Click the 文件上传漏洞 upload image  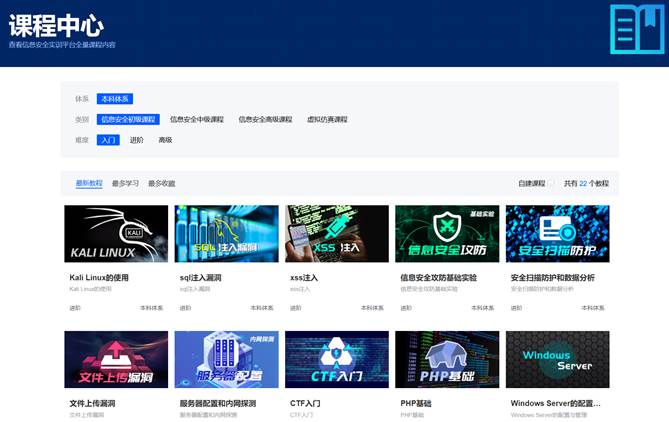coord(116,359)
